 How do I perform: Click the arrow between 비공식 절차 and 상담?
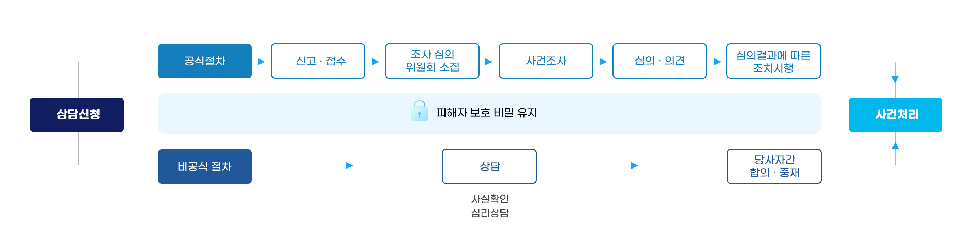[349, 166]
